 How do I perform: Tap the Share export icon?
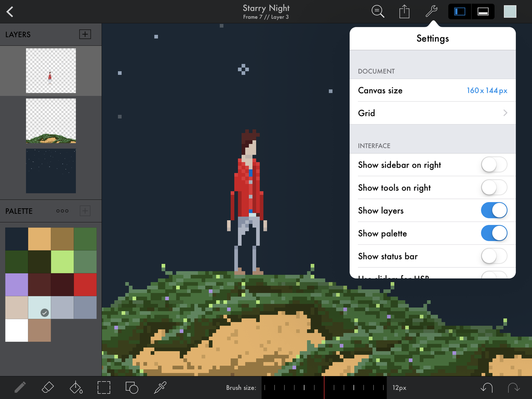404,11
